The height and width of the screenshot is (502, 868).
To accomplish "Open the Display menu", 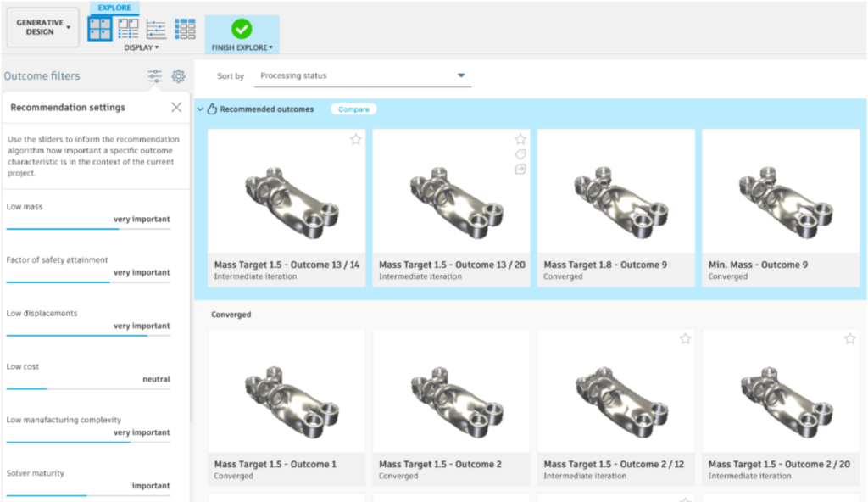I will [x=141, y=47].
